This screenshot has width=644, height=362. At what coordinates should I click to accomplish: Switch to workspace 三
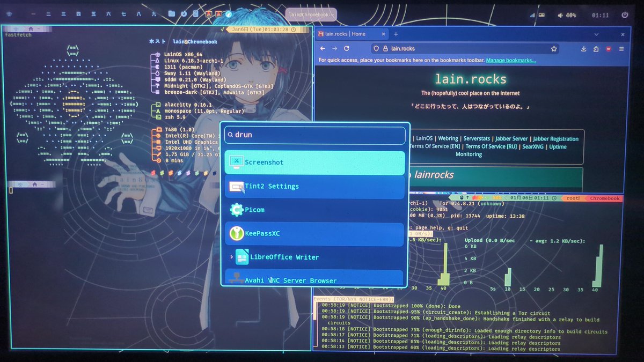[x=64, y=14]
